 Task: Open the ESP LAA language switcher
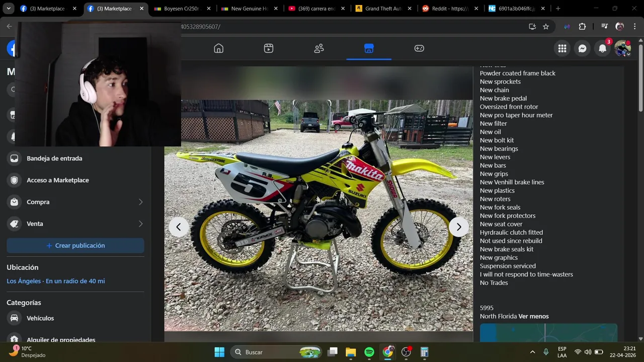point(562,352)
